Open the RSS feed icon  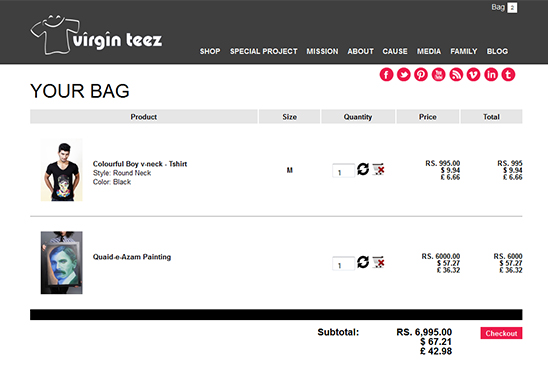point(456,74)
